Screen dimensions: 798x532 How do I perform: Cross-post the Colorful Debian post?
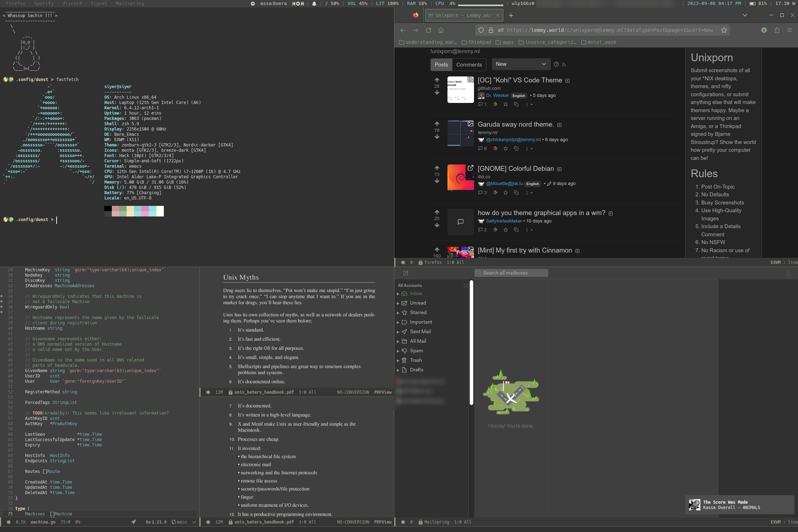tap(516, 193)
